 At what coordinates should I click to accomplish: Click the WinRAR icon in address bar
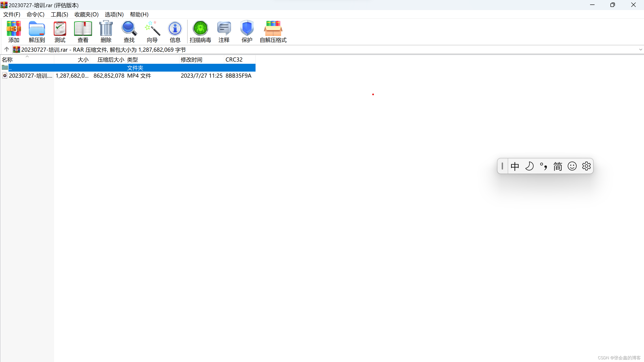(17, 49)
